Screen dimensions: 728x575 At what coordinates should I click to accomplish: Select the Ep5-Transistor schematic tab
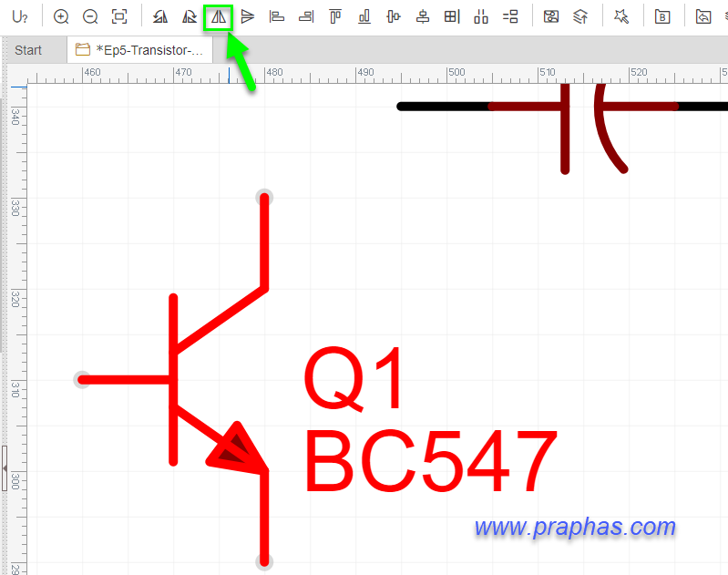[139, 50]
